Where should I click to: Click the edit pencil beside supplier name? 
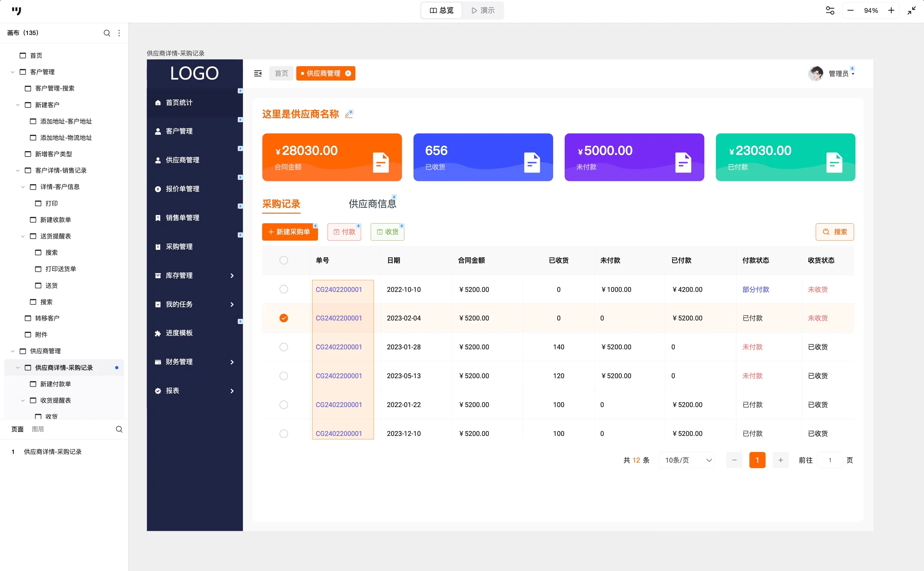click(x=348, y=114)
